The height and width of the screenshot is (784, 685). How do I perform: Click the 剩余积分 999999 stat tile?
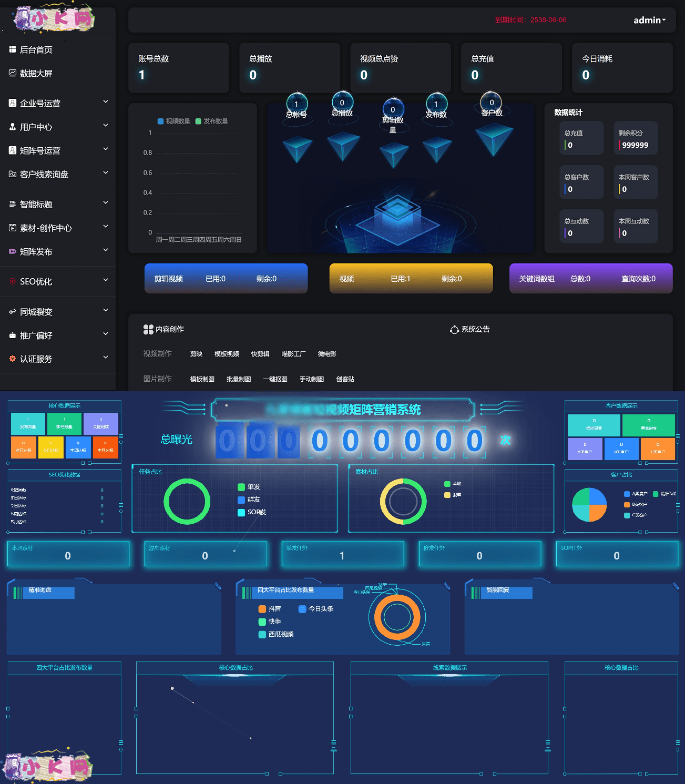[x=636, y=138]
